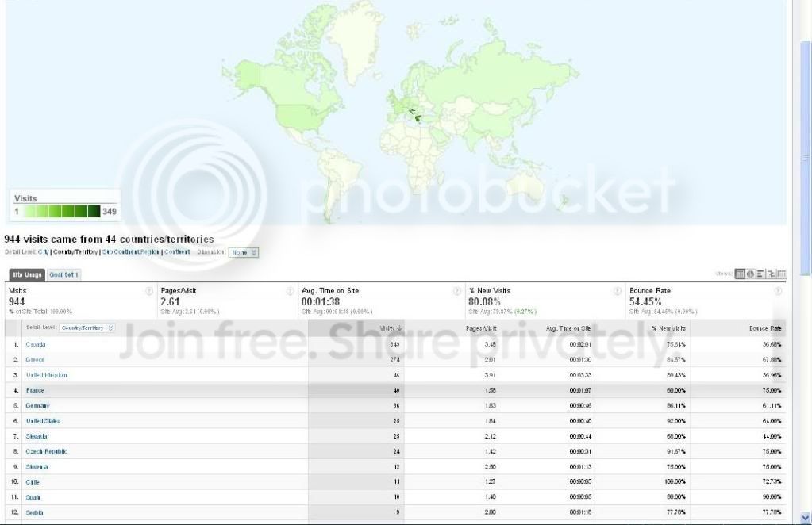The height and width of the screenshot is (525, 812).
Task: Sort by % New Visits column header
Action: 668,328
